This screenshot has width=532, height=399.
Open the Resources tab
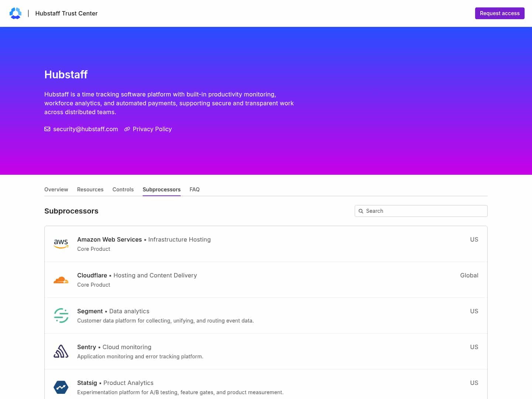[x=90, y=190]
